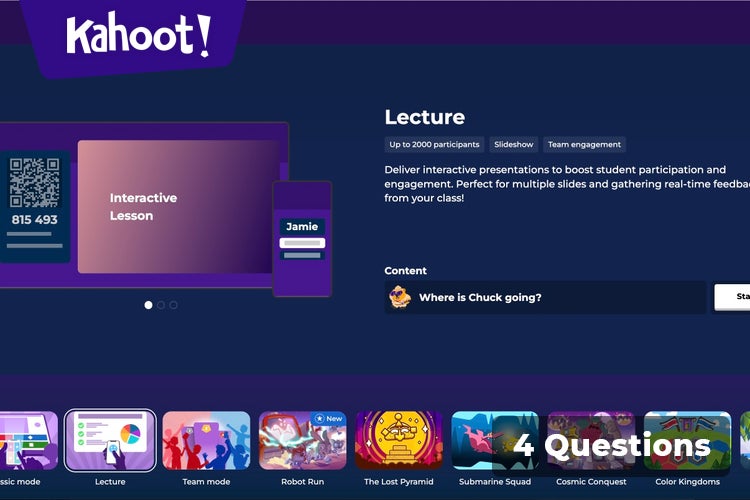Click the Start button beside content

point(732,297)
